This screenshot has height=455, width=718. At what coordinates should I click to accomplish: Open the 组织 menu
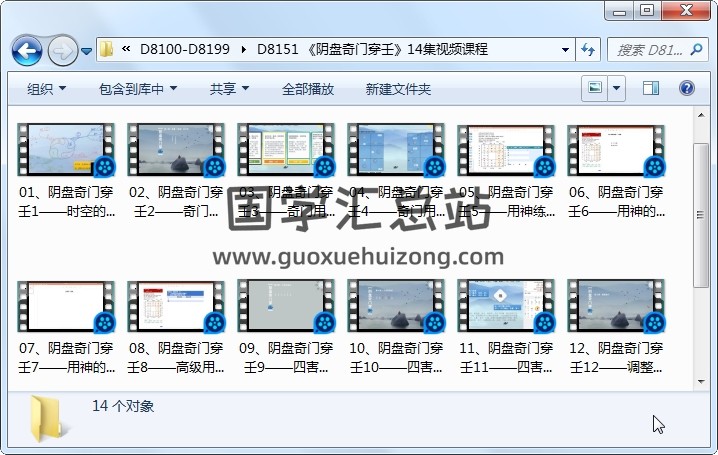coord(46,89)
